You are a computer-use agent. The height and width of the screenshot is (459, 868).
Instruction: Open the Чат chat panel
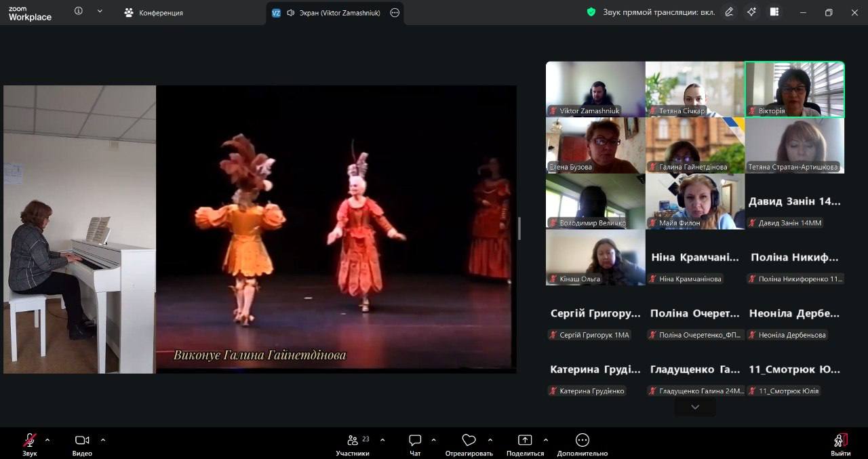pyautogui.click(x=415, y=440)
